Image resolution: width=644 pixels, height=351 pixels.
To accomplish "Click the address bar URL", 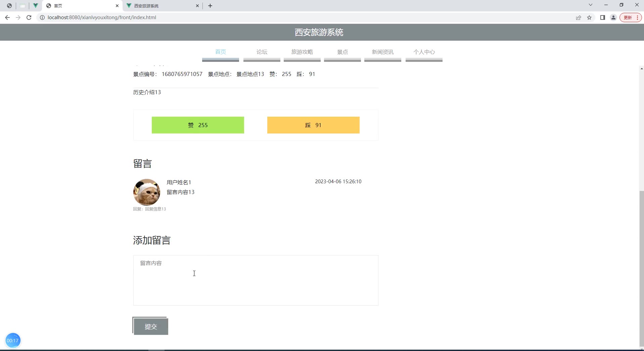I will tap(102, 17).
